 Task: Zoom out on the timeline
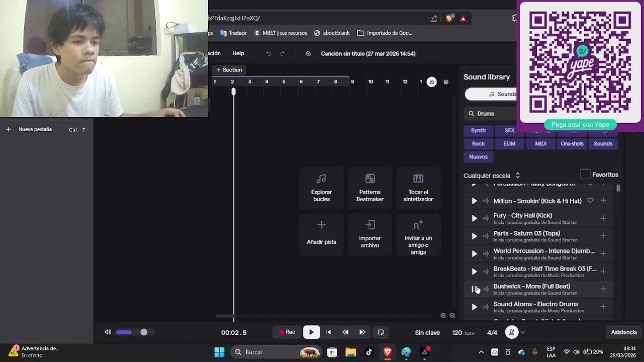[452, 316]
